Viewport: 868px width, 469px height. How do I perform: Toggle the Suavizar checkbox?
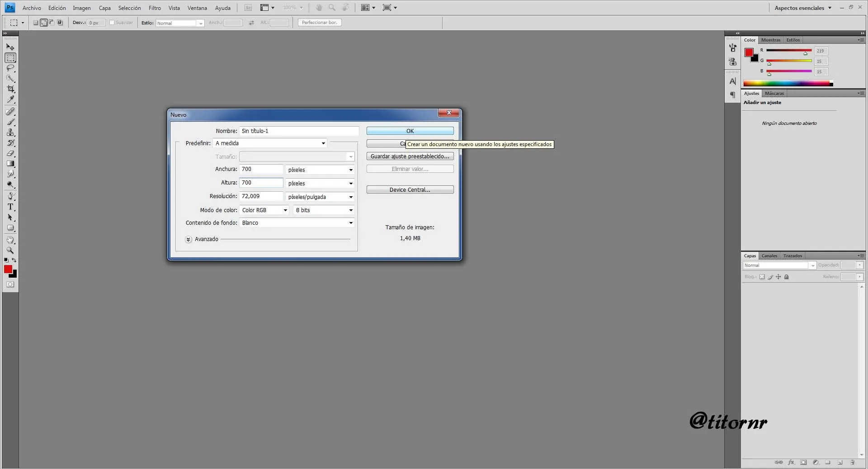(112, 23)
